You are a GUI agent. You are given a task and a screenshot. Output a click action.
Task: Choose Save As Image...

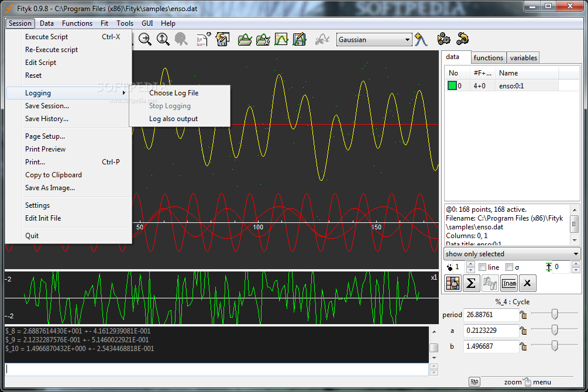tap(68, 188)
